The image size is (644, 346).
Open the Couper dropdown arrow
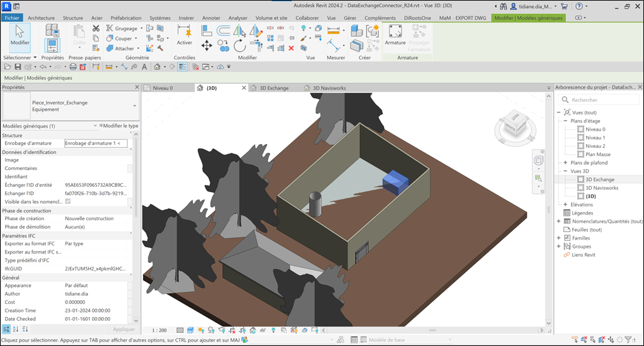pyautogui.click(x=136, y=38)
